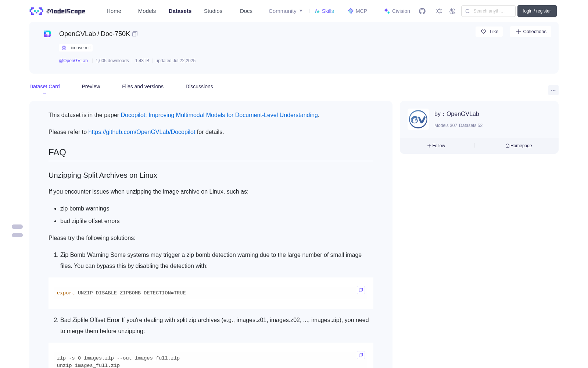The image size is (588, 368).
Task: Copy the export UNZIP_DISABLE_ZIPBOMB_DETECTION code
Action: click(361, 290)
